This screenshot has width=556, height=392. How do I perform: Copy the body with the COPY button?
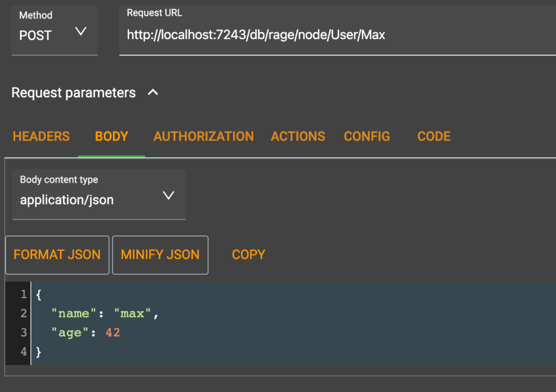click(x=248, y=255)
